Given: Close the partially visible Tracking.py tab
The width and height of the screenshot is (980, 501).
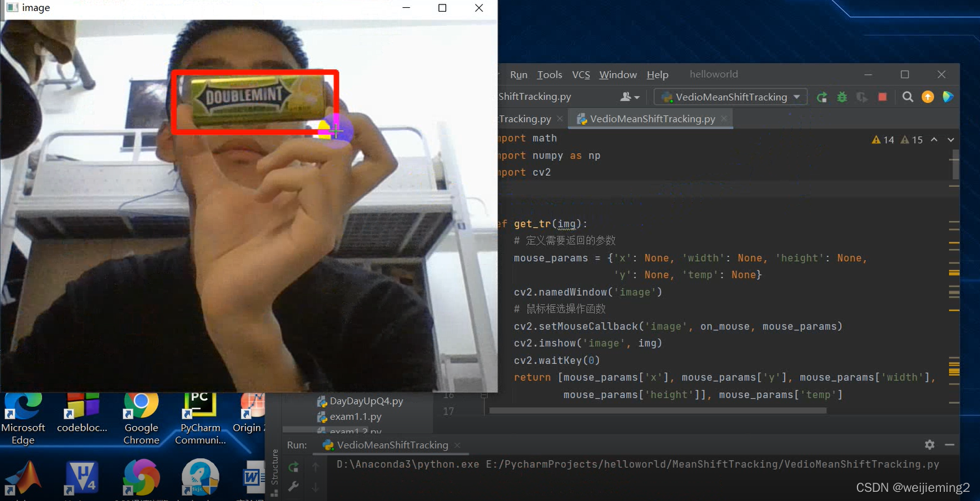Looking at the screenshot, I should (561, 119).
